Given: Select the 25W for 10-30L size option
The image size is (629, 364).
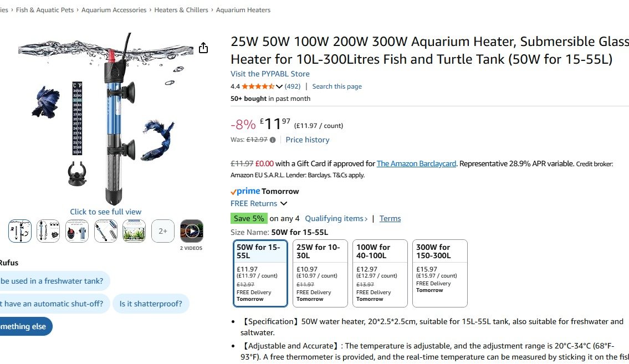Looking at the screenshot, I should [320, 273].
